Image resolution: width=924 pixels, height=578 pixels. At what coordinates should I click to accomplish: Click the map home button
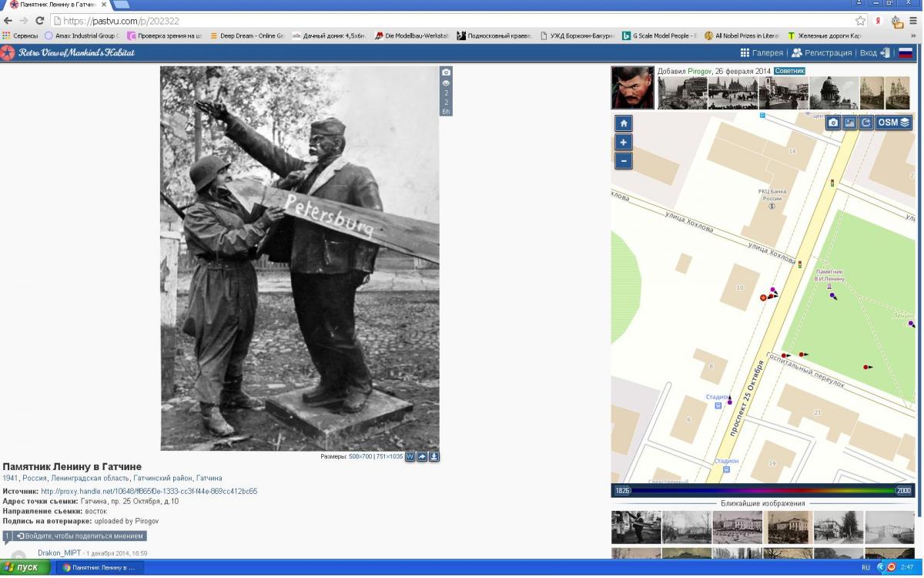624,123
